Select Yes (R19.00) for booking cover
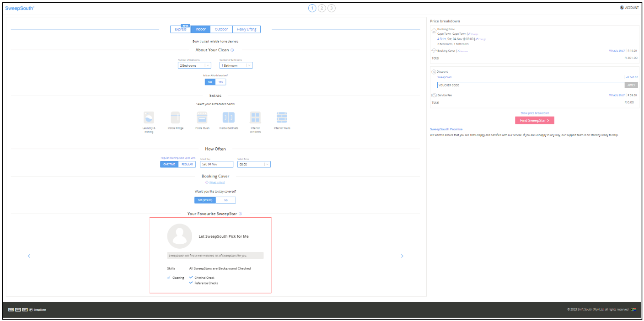Screen dimensions: 644x321 point(205,200)
